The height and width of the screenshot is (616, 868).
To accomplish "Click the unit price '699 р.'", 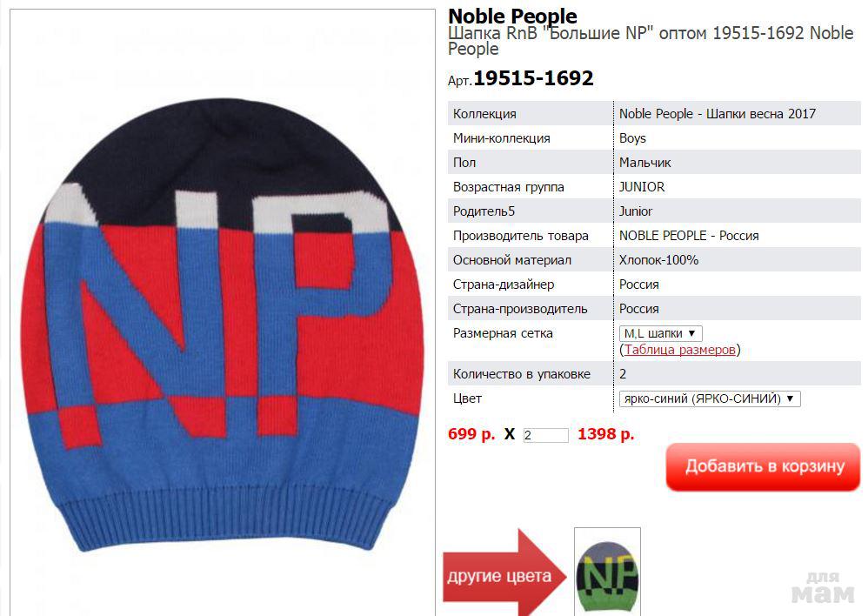I will point(471,434).
